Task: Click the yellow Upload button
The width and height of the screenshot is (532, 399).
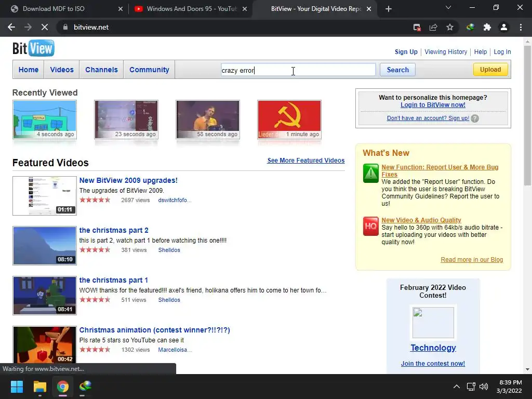Action: 490,69
